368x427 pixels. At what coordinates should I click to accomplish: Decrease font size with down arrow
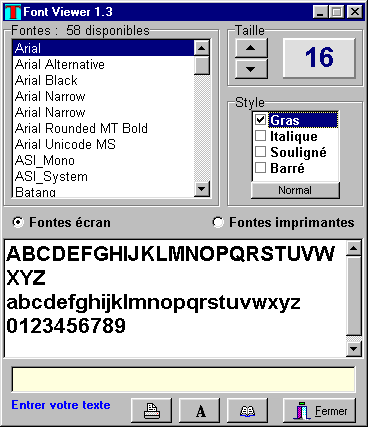click(251, 69)
